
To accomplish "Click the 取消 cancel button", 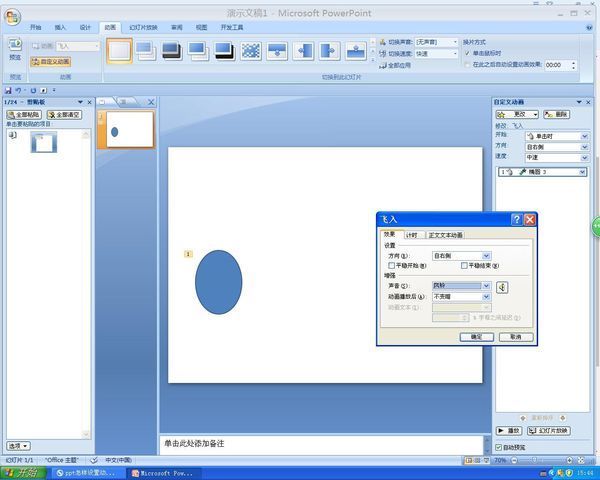I will coord(514,337).
